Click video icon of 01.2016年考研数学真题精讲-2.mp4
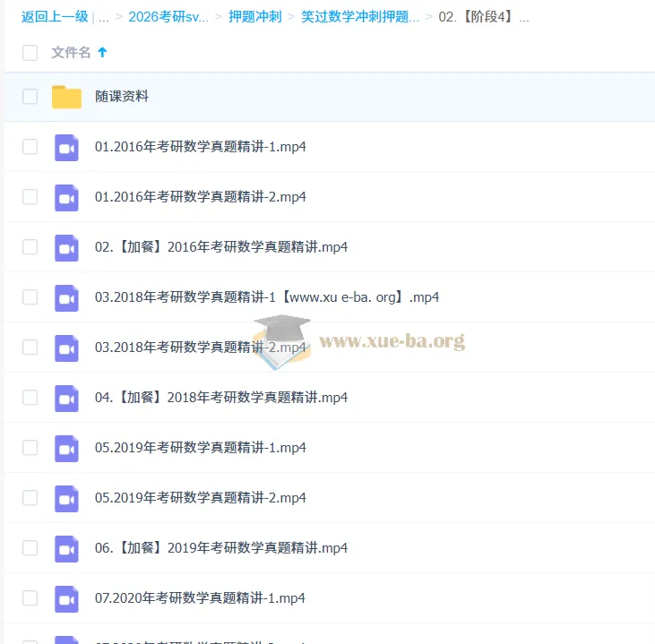Screen dimensions: 655x644 [x=66, y=197]
